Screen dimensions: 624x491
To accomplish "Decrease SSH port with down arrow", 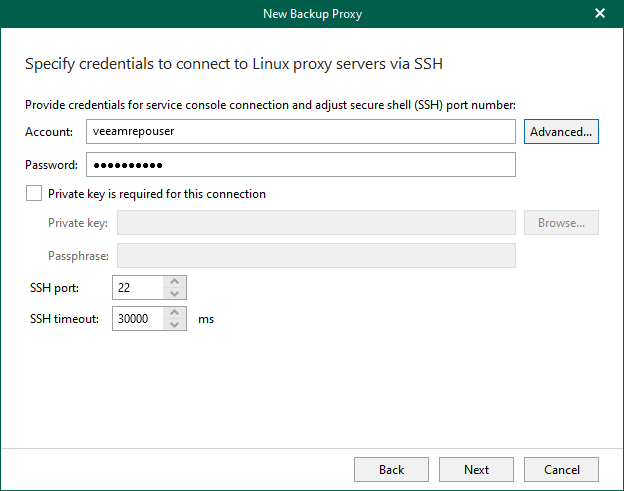I will [175, 294].
